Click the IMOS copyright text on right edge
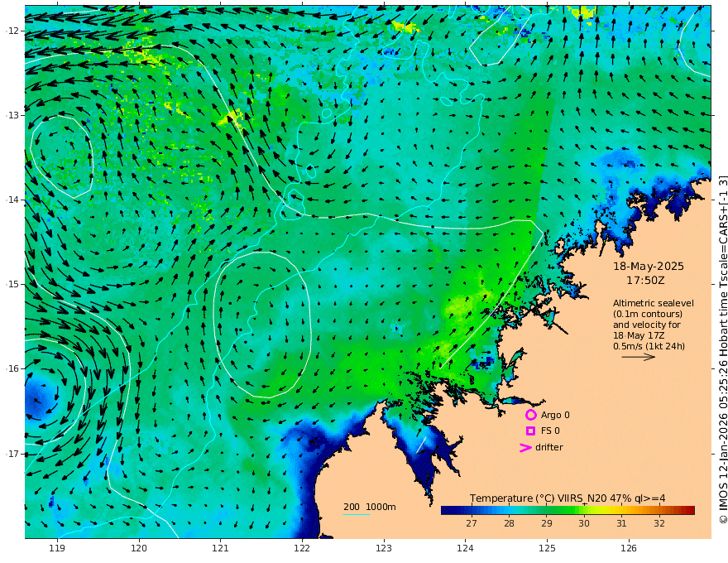Viewport: 728px width, 563px height. (x=723, y=349)
